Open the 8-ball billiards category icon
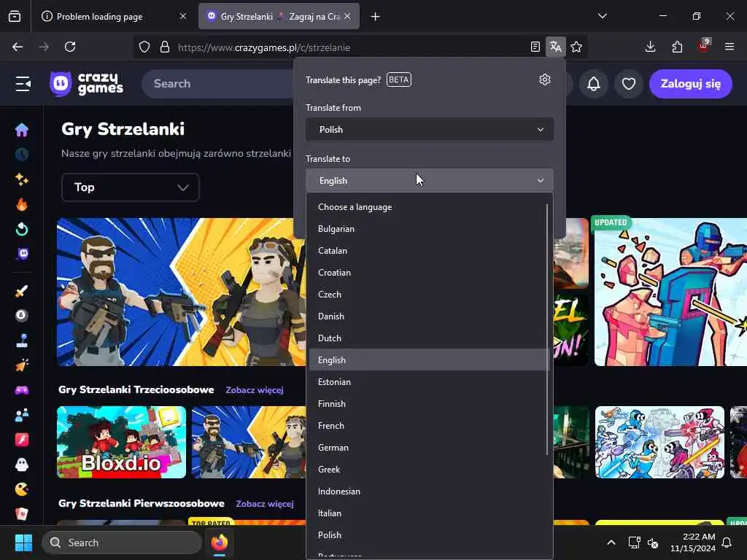747x560 pixels. tap(21, 315)
